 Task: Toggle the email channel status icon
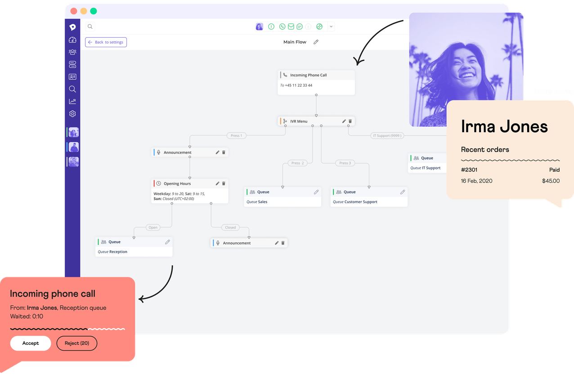[291, 27]
